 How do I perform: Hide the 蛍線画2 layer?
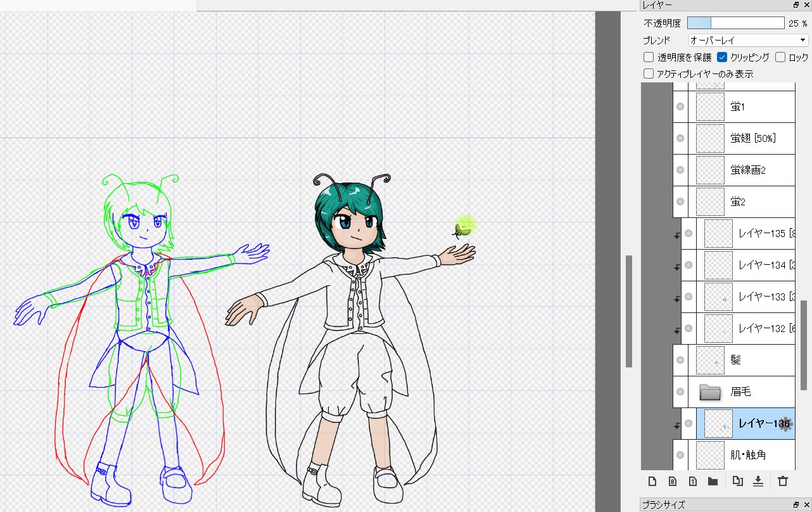click(680, 170)
